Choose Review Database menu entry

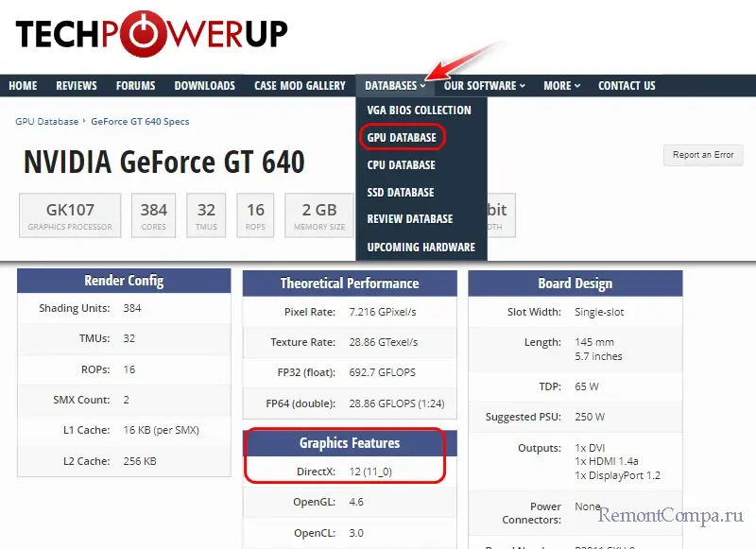click(410, 219)
